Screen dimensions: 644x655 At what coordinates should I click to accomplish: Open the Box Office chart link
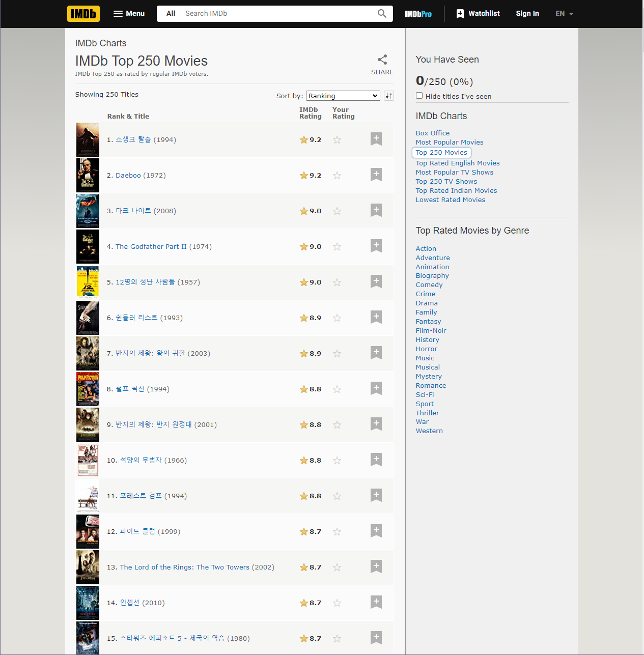coord(433,133)
